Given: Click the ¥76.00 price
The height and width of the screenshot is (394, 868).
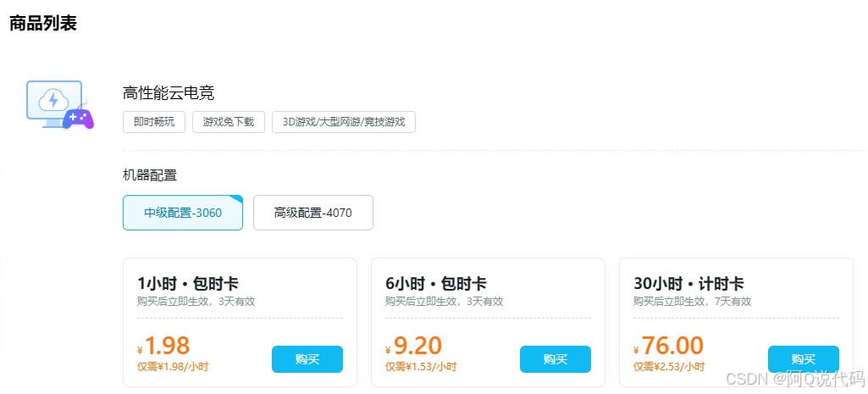Looking at the screenshot, I should point(671,346).
